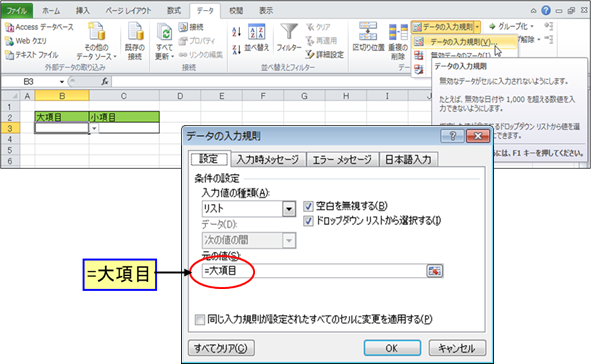Toggle apply changes to all cells checkbox
Screen dimensions: 591x364
[200, 320]
